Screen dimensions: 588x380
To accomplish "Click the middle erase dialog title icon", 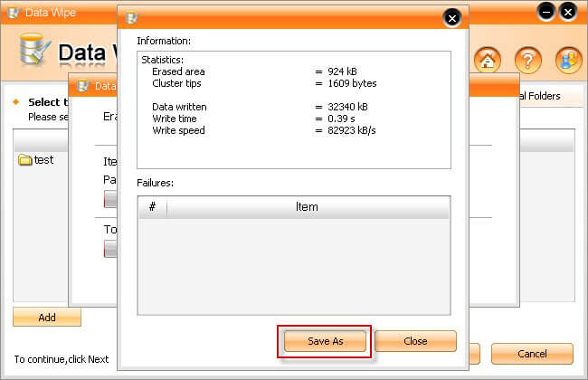I will pyautogui.click(x=83, y=86).
